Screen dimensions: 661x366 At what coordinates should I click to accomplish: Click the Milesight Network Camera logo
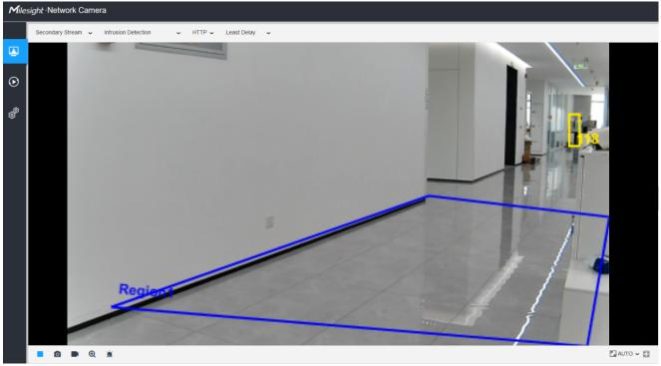[57, 10]
